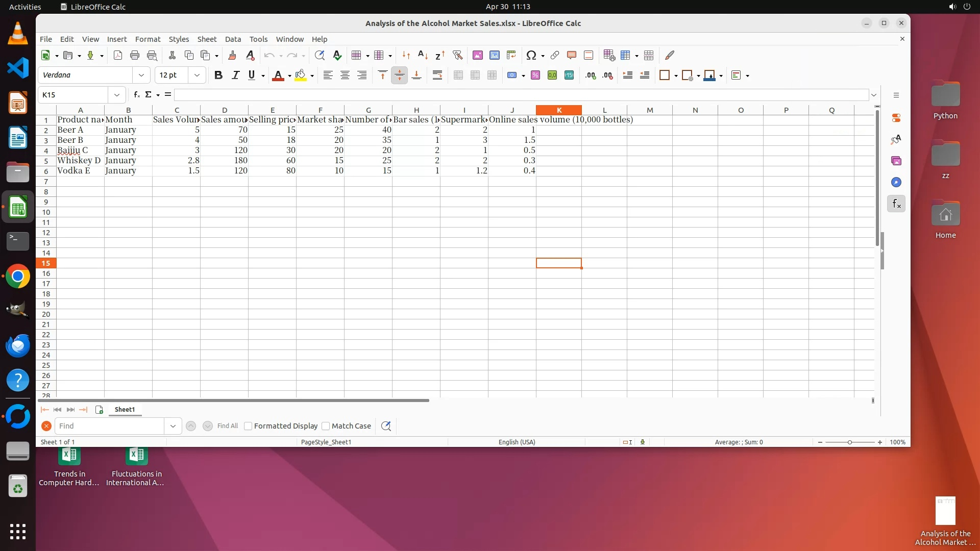The height and width of the screenshot is (551, 980).
Task: Open the sidebar Functions panel
Action: [896, 204]
